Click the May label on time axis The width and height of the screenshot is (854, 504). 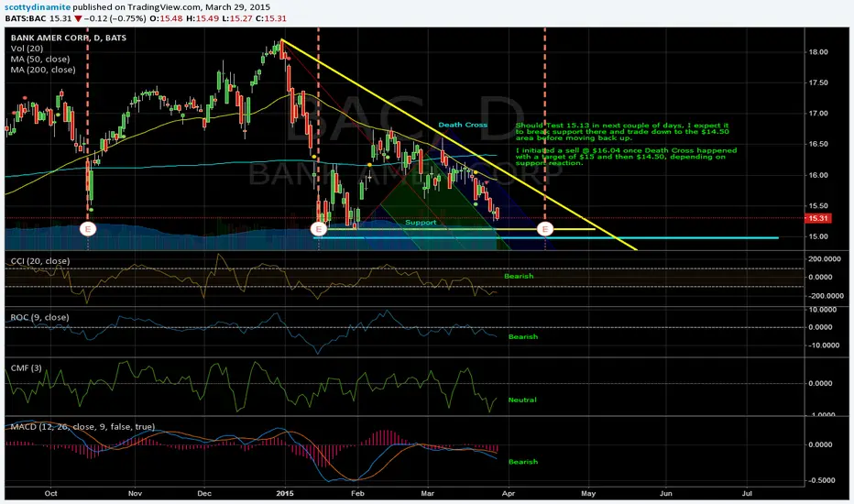pos(588,493)
